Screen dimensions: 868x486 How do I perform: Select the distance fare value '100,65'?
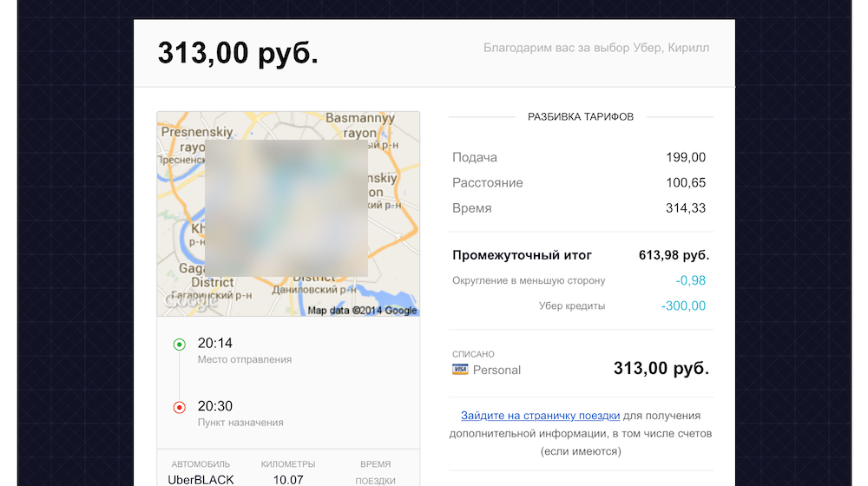pos(686,182)
